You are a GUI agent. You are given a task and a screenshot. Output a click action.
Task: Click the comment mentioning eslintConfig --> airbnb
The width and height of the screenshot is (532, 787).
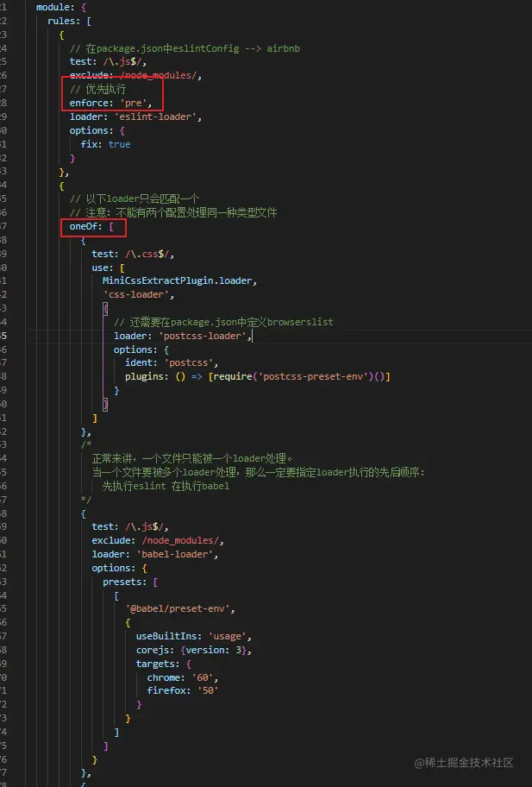185,48
